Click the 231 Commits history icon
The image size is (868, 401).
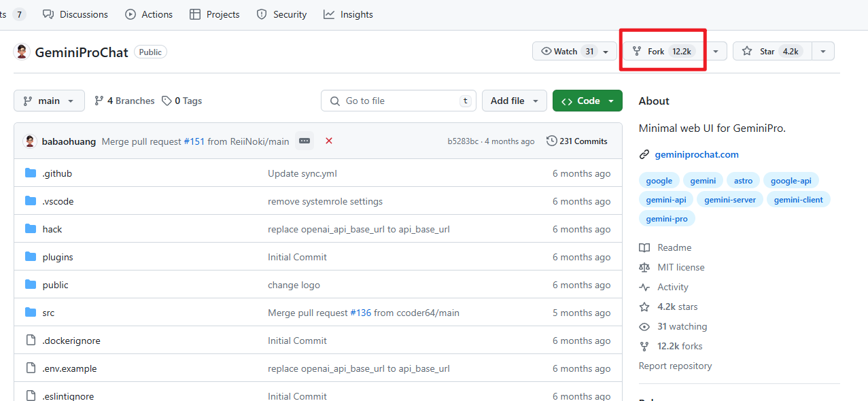(551, 141)
